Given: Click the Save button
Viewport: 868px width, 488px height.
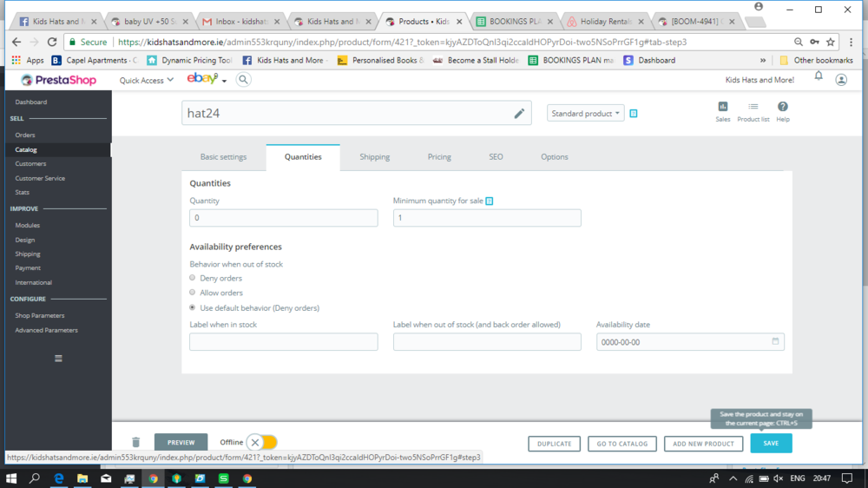Looking at the screenshot, I should [x=771, y=443].
